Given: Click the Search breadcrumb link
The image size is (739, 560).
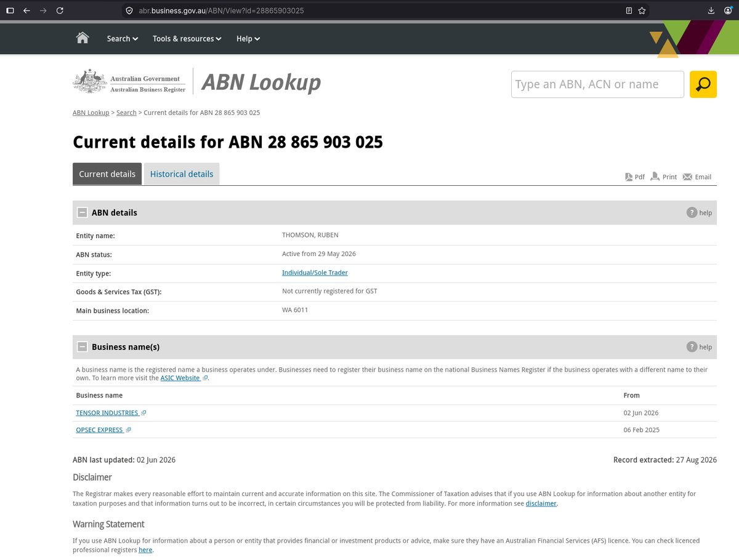Looking at the screenshot, I should pyautogui.click(x=126, y=113).
